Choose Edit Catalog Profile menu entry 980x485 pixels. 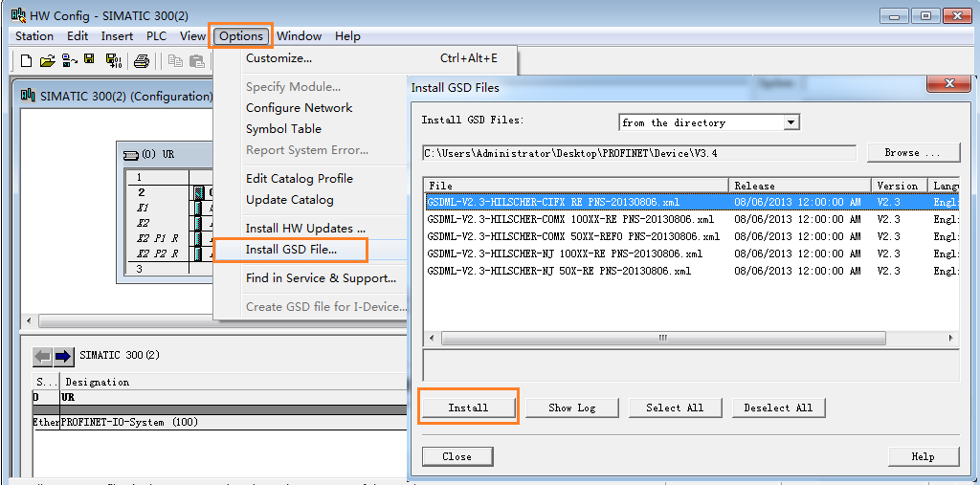point(311,179)
